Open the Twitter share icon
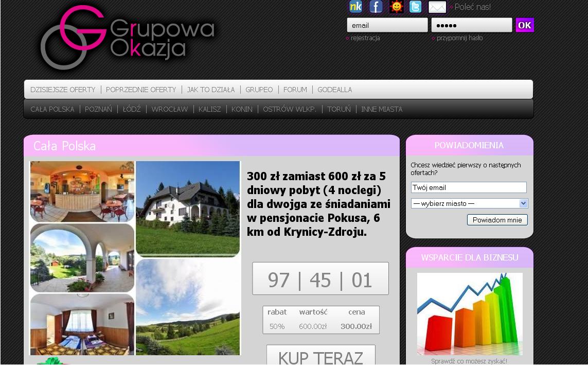588x365 pixels. [x=415, y=7]
